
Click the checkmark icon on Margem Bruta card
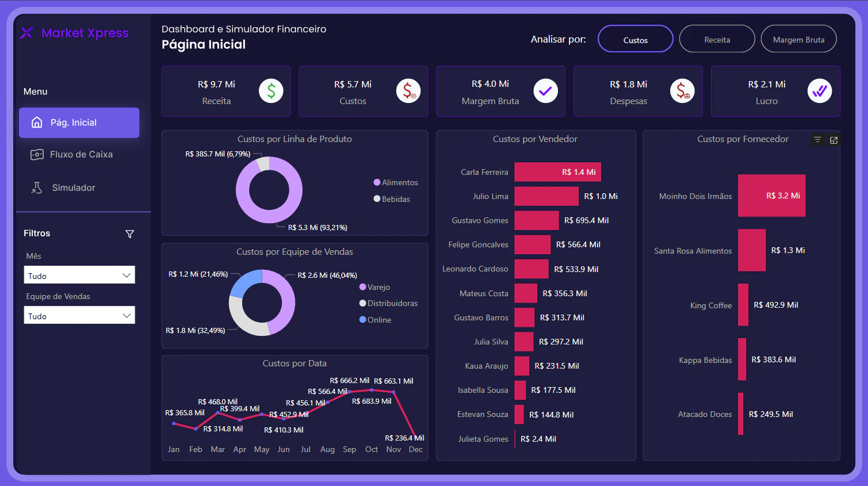546,91
